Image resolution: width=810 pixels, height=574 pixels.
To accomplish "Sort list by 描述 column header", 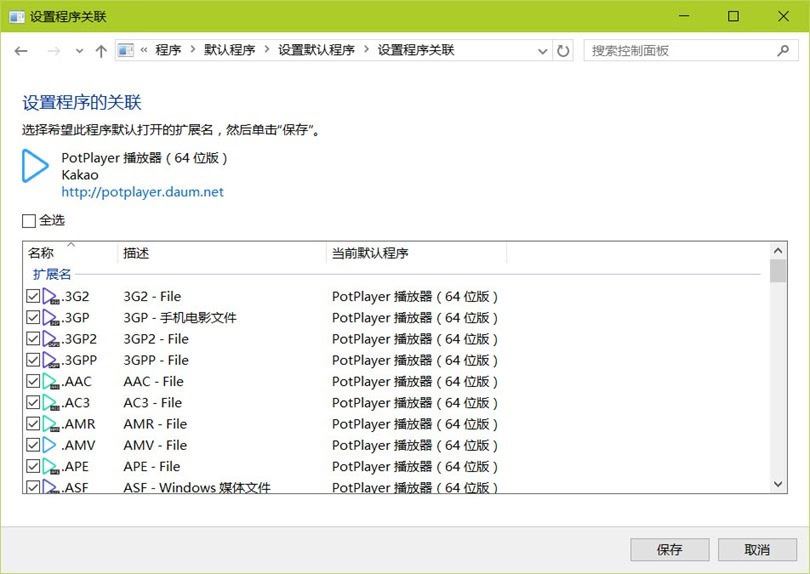I will tap(136, 254).
